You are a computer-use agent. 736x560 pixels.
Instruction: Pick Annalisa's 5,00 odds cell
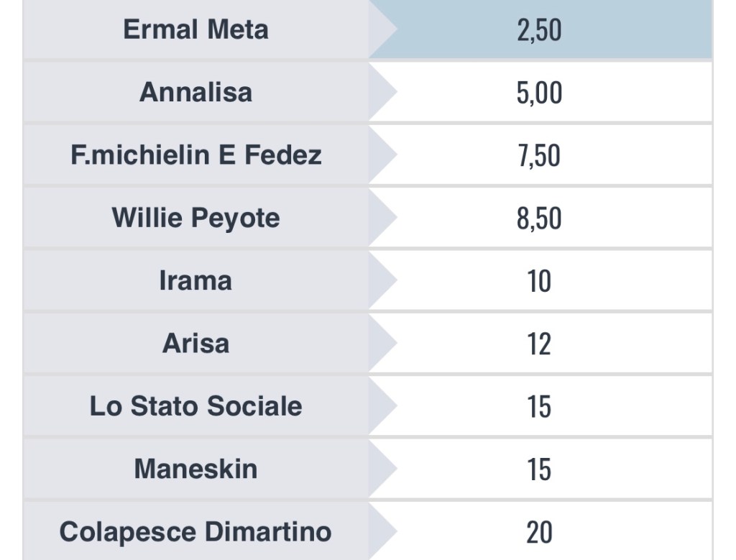539,93
